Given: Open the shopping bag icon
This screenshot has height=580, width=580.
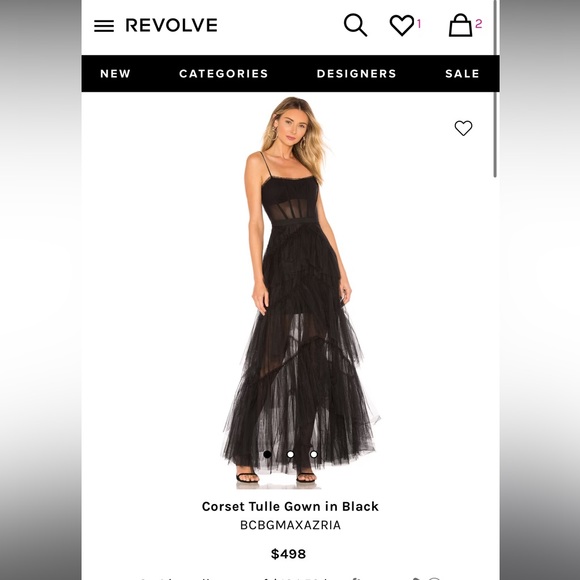Looking at the screenshot, I should pos(460,25).
